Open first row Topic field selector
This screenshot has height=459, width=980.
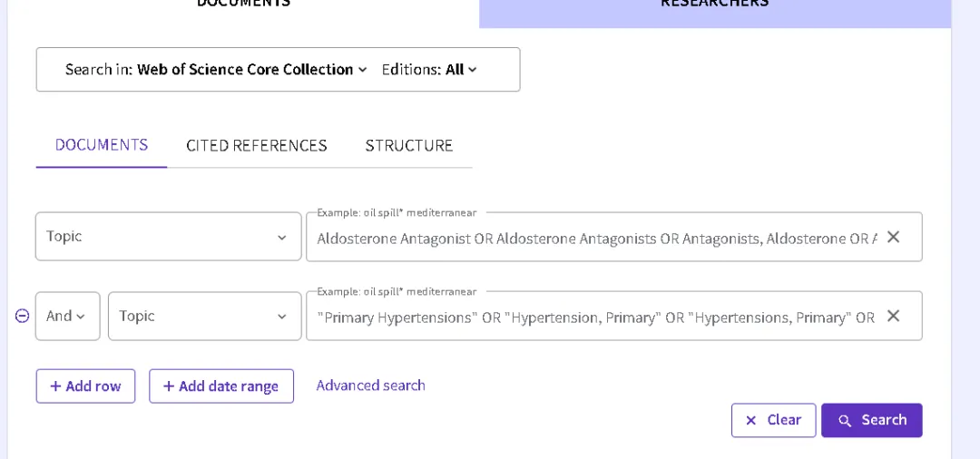click(x=168, y=237)
